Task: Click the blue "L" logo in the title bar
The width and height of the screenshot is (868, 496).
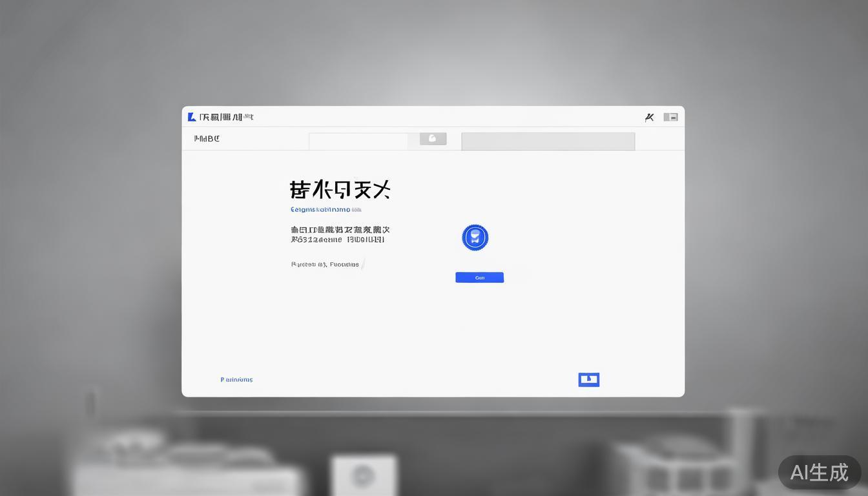Action: click(x=191, y=117)
